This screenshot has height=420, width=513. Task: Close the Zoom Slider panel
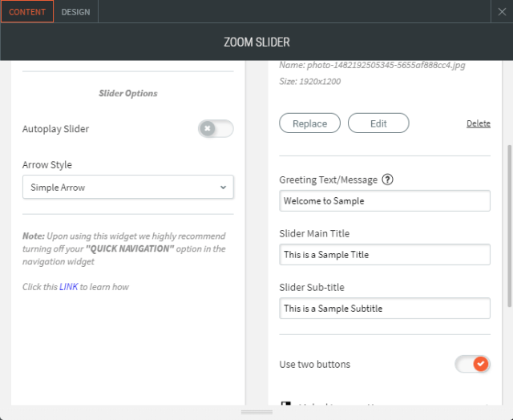[x=502, y=11]
